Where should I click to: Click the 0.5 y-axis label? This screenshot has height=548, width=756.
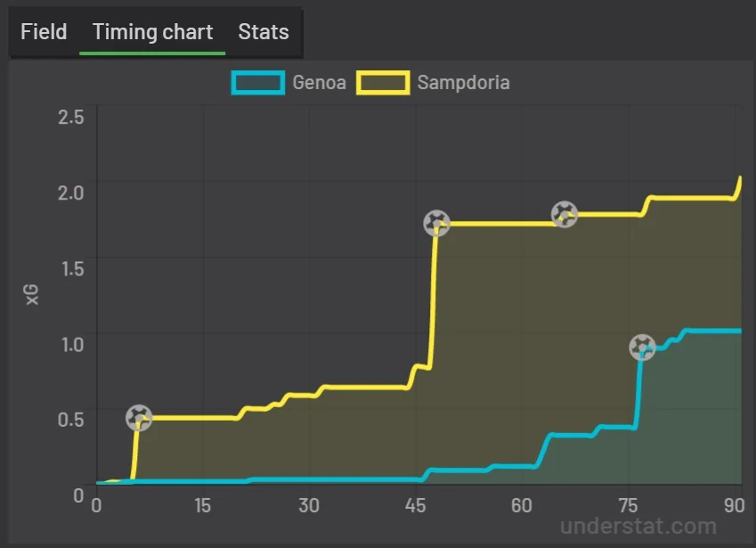pos(69,419)
